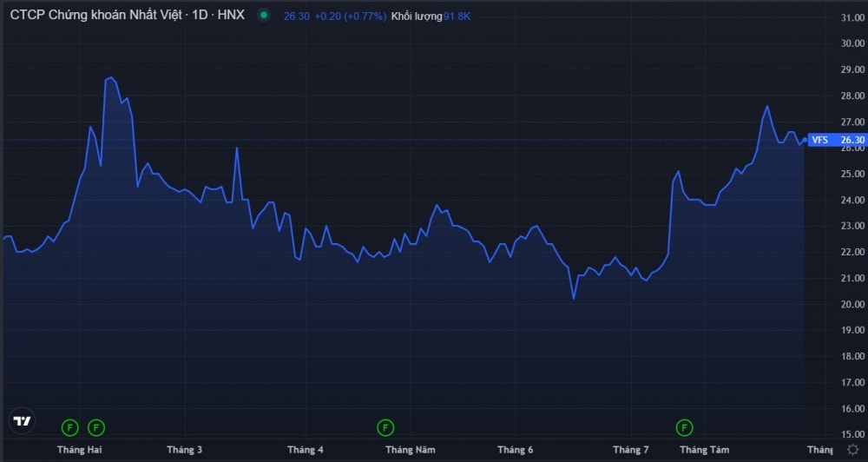868x462 pixels.
Task: Click the Tháng 4 time axis label
Action: click(306, 450)
